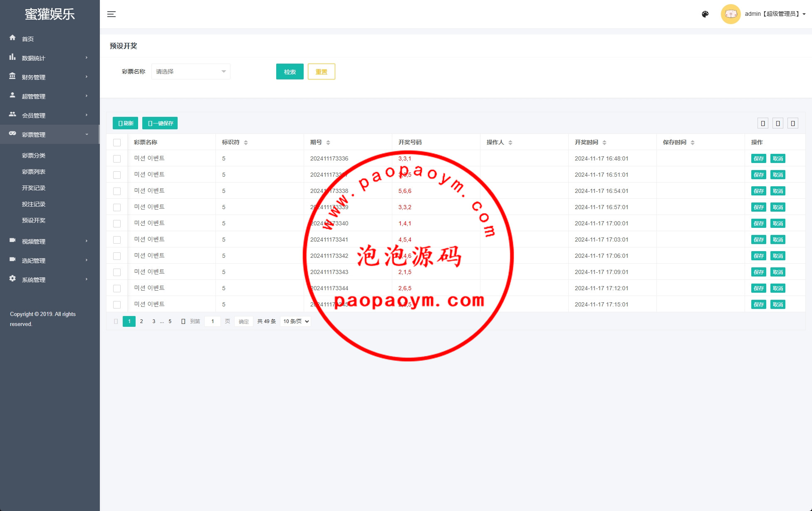Click 取消 for draw time 16:54:01
The image size is (812, 511).
tap(778, 191)
